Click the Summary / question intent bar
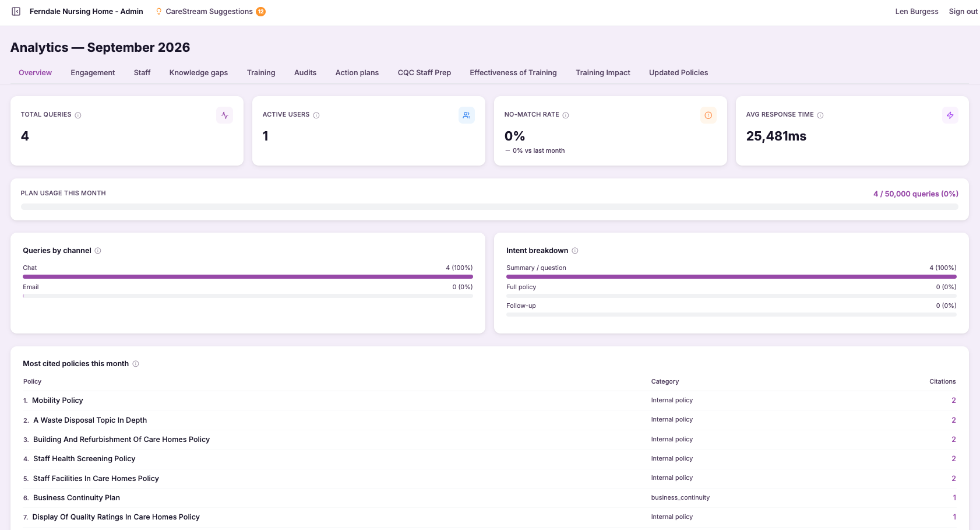 coord(731,277)
